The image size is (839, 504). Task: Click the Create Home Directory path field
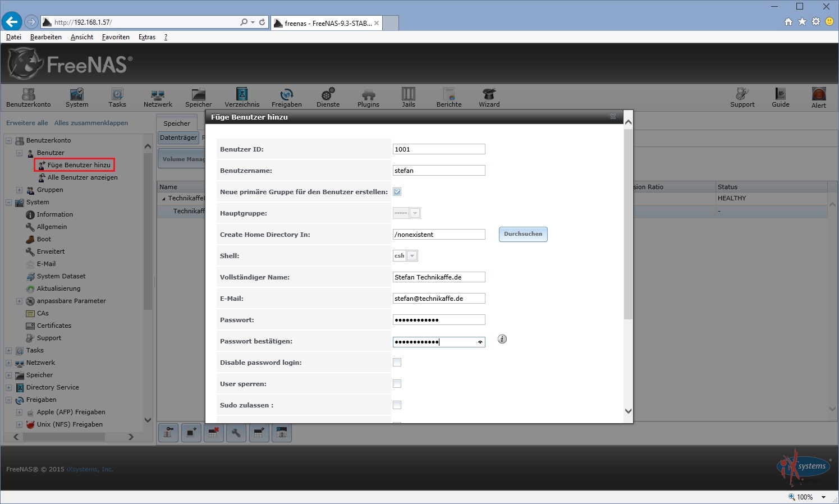(x=439, y=235)
